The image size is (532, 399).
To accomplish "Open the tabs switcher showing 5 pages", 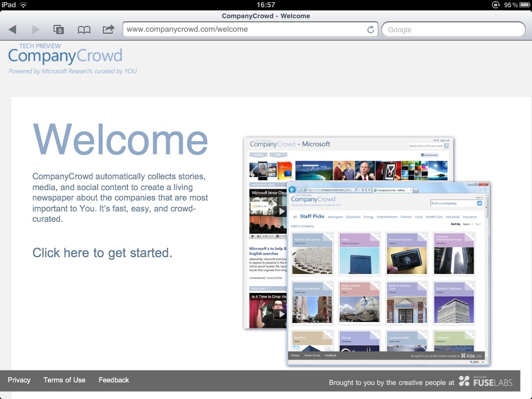I will pos(59,30).
